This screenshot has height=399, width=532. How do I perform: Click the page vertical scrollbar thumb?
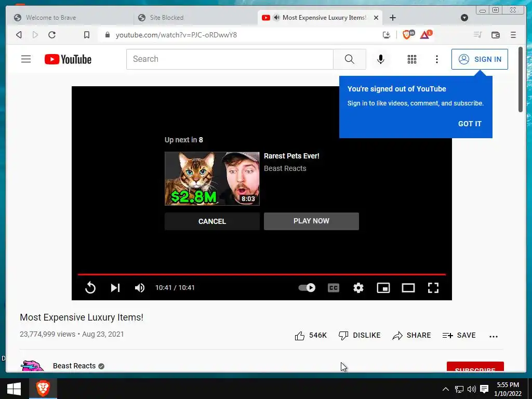(x=521, y=79)
